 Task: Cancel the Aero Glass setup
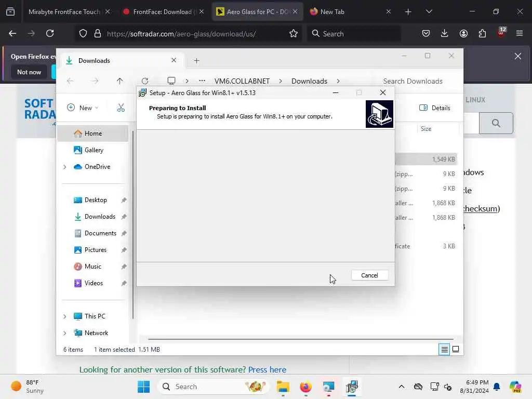click(369, 275)
